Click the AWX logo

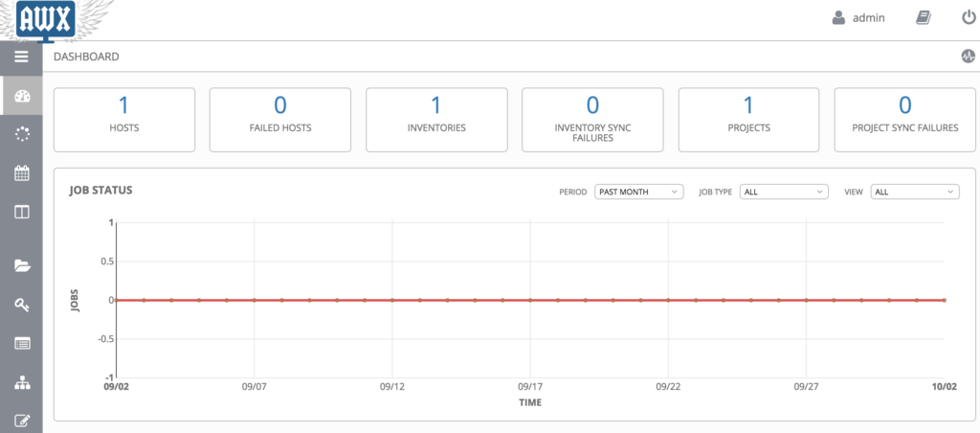[46, 19]
